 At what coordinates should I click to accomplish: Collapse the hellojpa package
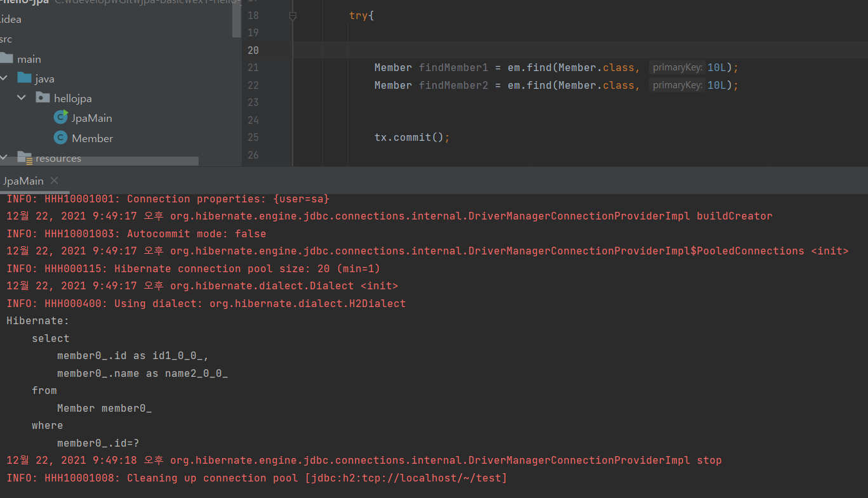click(x=22, y=98)
